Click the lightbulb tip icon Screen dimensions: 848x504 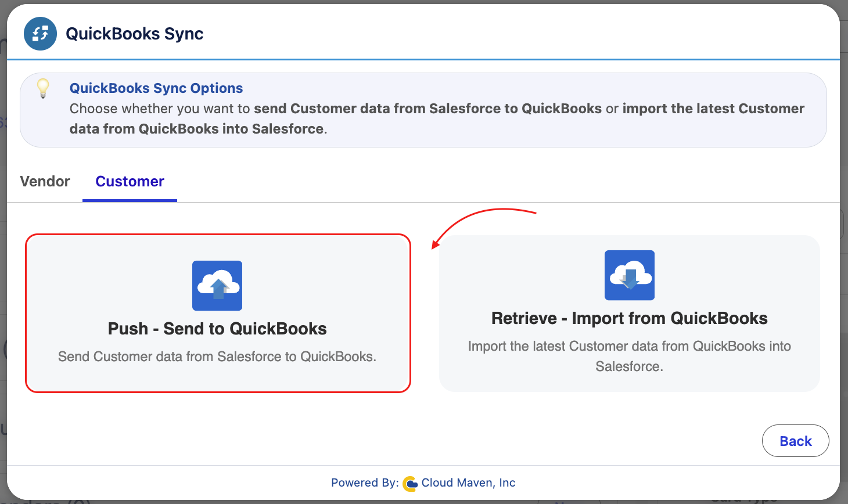point(43,88)
